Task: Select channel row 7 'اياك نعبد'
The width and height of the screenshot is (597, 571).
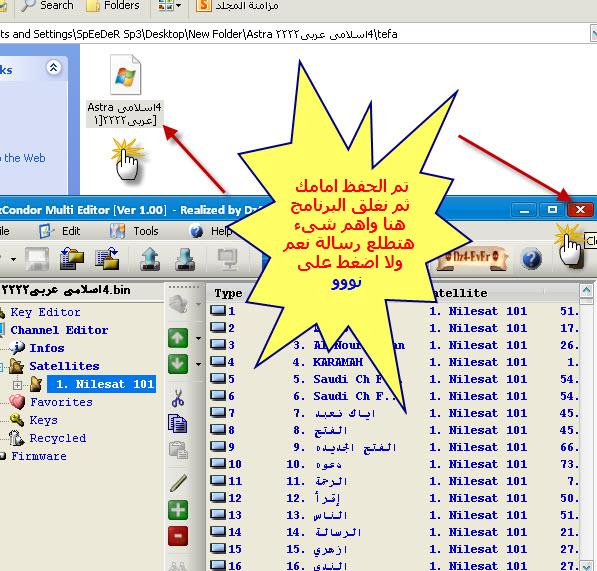Action: [394, 413]
